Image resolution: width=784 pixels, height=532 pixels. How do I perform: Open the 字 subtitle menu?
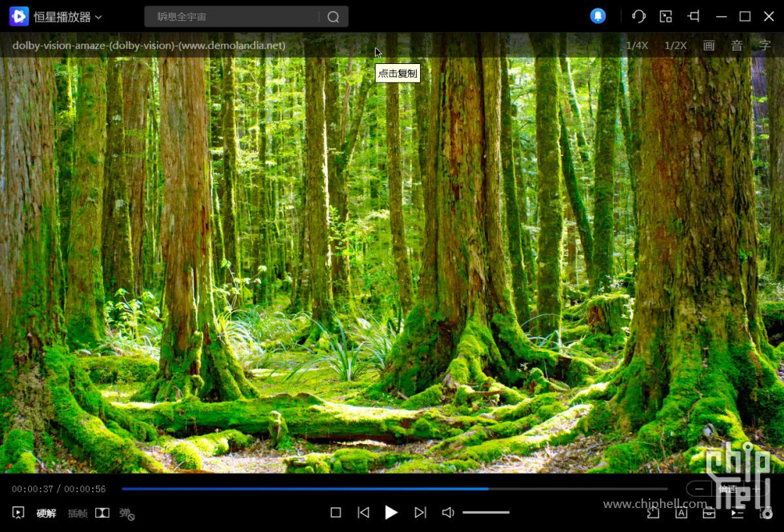(763, 46)
